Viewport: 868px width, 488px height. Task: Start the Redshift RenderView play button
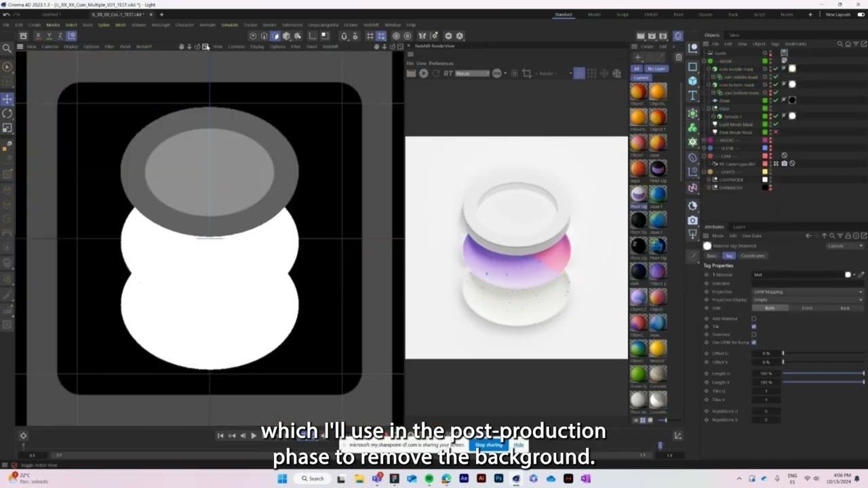point(424,73)
